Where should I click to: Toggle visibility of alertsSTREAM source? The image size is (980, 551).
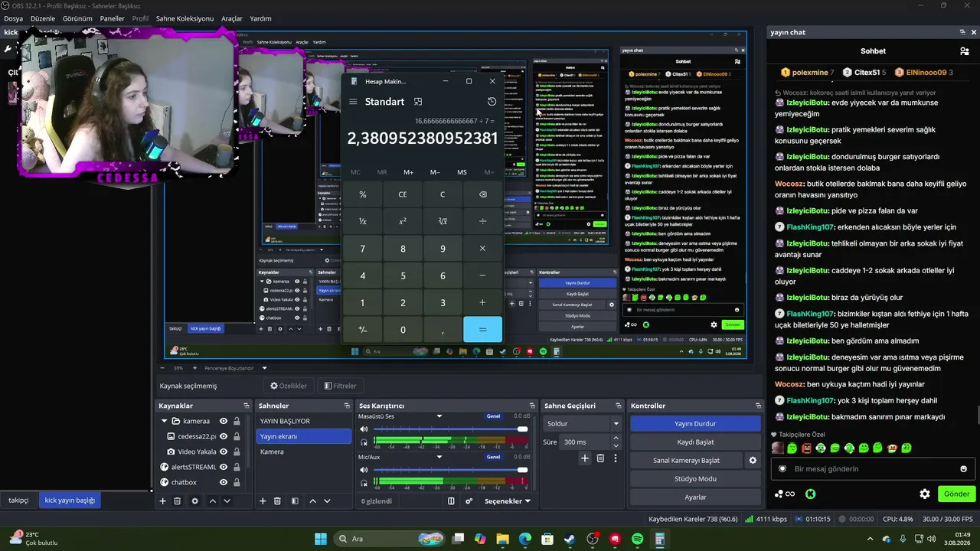[x=224, y=467]
